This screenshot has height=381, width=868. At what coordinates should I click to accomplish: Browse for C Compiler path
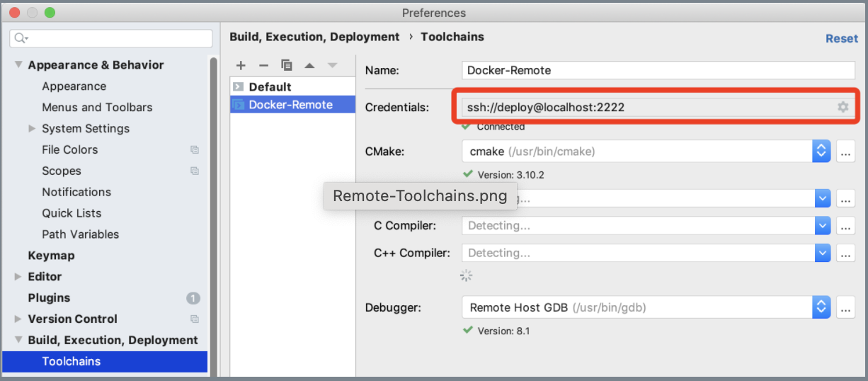pyautogui.click(x=845, y=226)
